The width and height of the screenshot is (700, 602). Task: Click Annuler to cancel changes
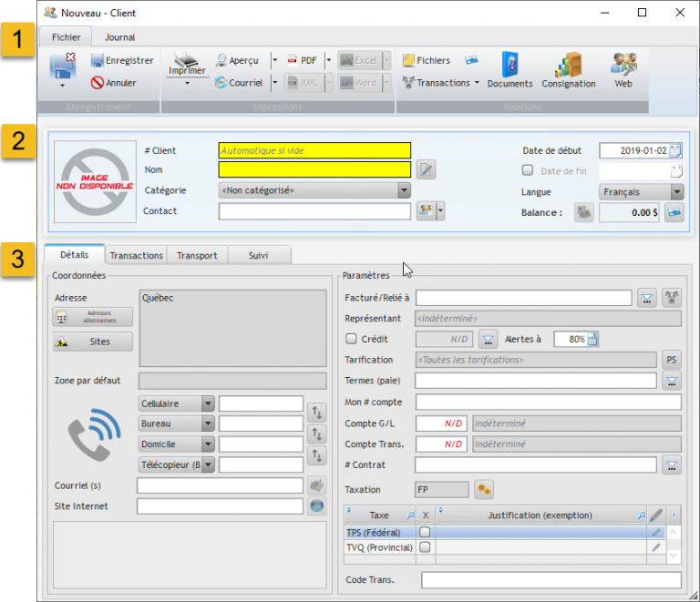113,83
